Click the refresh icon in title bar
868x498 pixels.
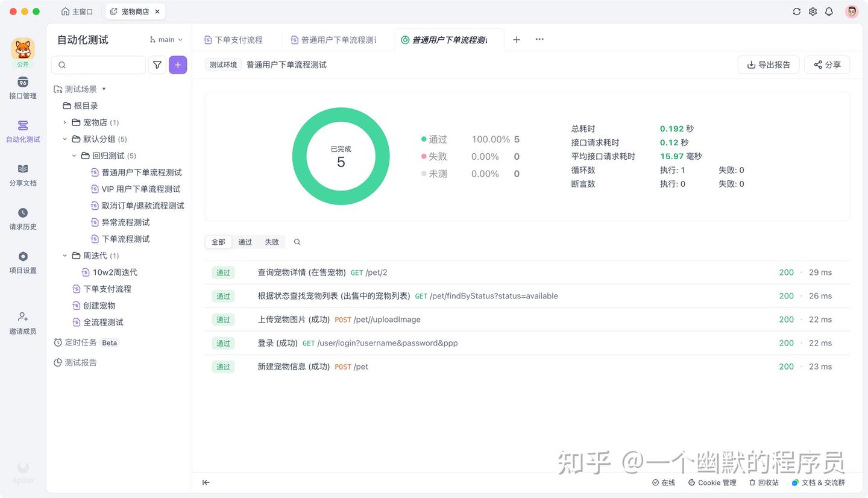796,11
